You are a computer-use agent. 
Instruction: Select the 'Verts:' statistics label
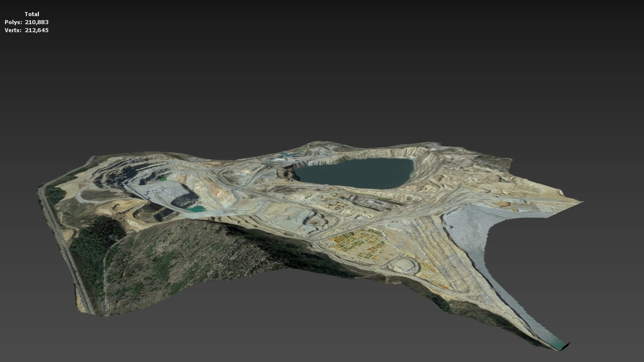point(13,30)
